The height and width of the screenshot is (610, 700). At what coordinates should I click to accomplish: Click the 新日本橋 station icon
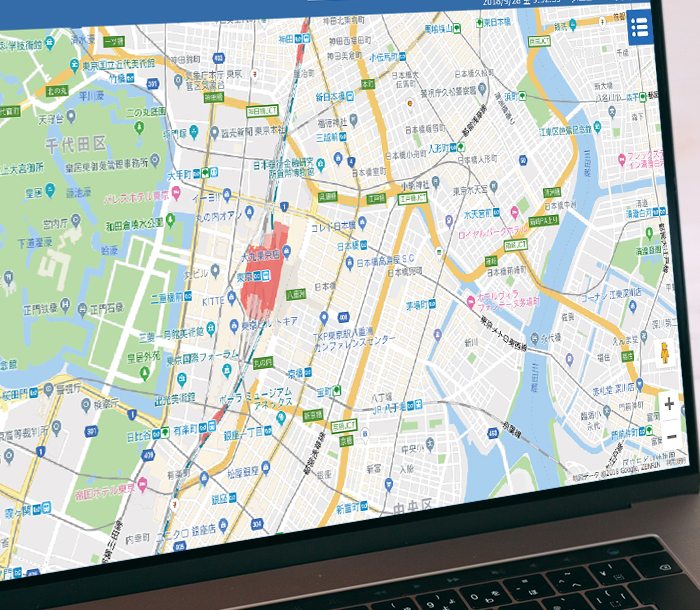pyautogui.click(x=350, y=95)
